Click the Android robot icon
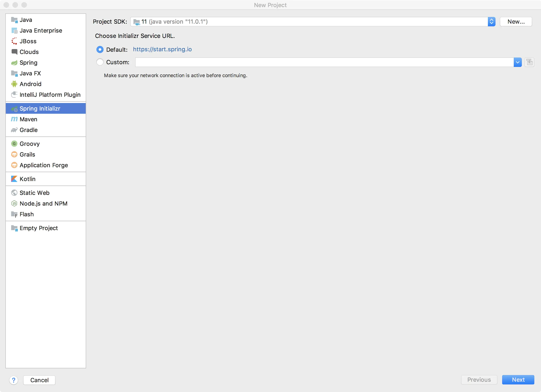Viewport: 541px width, 392px height. point(14,84)
